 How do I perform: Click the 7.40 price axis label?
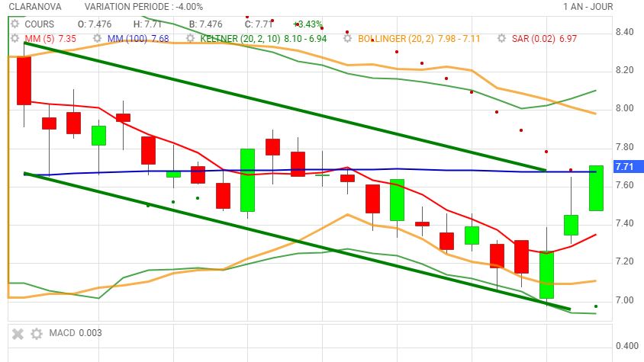tap(624, 223)
